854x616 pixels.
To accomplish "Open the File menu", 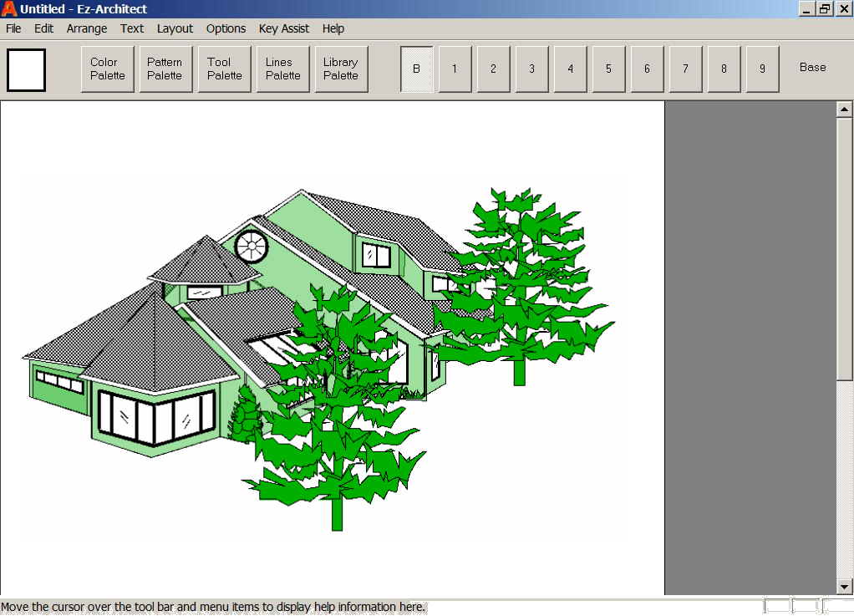I will pos(13,28).
